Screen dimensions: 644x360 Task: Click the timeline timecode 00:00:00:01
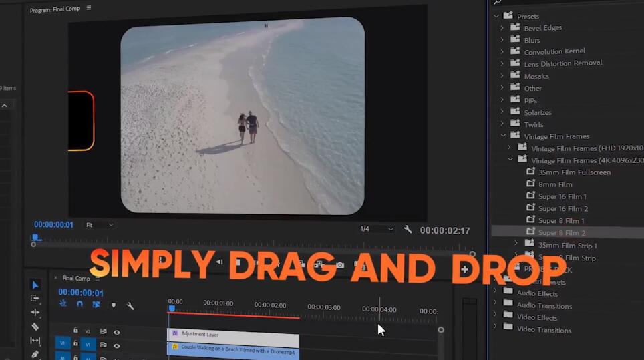[80, 293]
